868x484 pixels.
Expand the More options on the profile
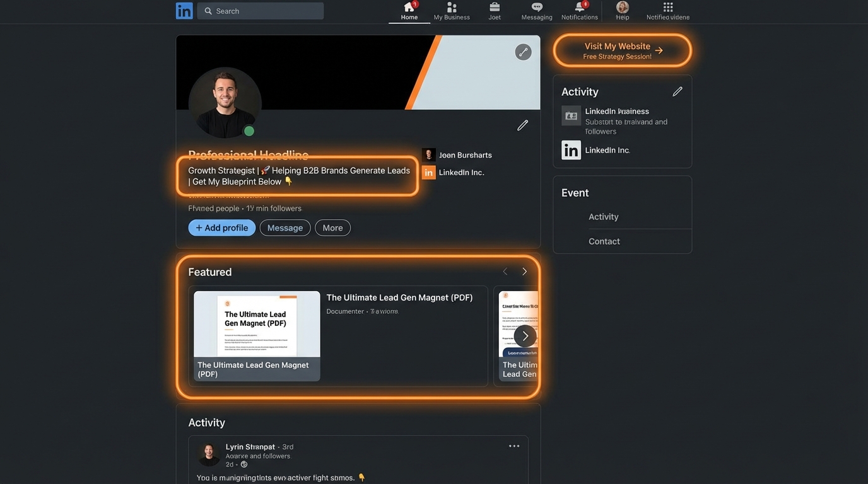point(332,228)
